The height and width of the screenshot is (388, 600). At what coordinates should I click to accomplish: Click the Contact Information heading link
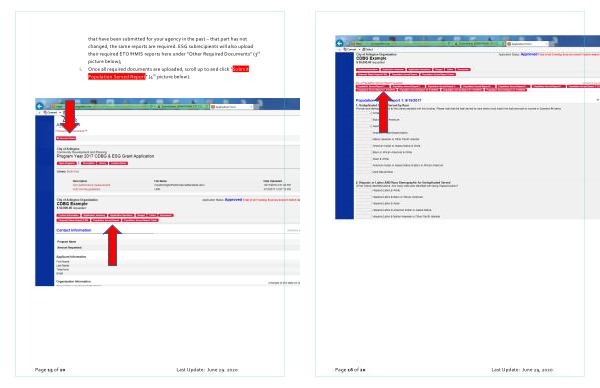tap(74, 230)
